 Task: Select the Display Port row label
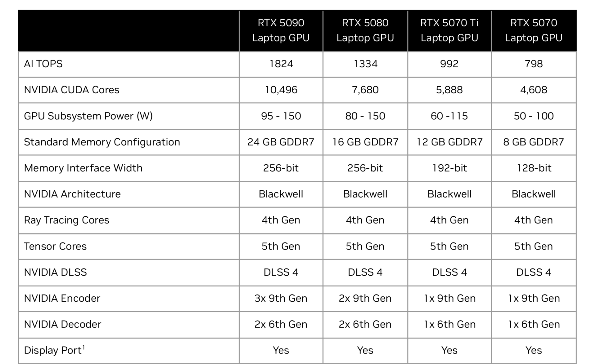pyautogui.click(x=53, y=350)
